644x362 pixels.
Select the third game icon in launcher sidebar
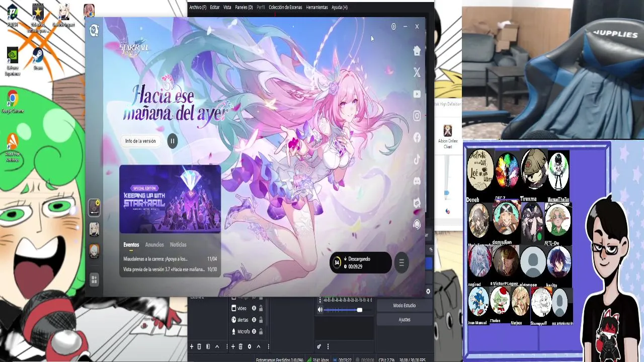[x=94, y=250]
